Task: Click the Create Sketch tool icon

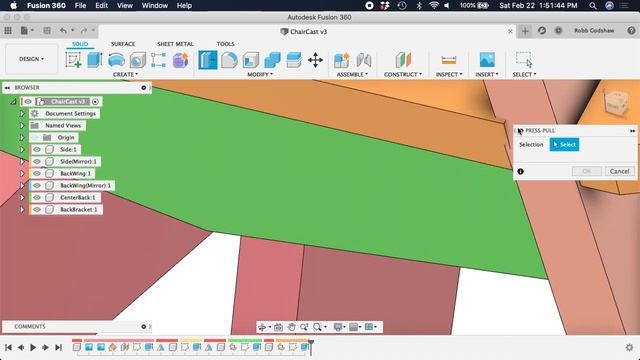Action: (x=73, y=60)
